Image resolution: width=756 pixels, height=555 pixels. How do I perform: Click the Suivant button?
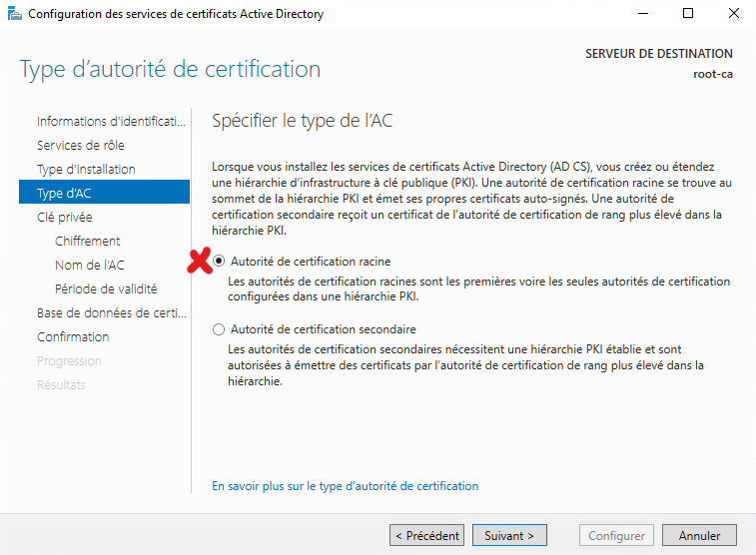(x=509, y=535)
